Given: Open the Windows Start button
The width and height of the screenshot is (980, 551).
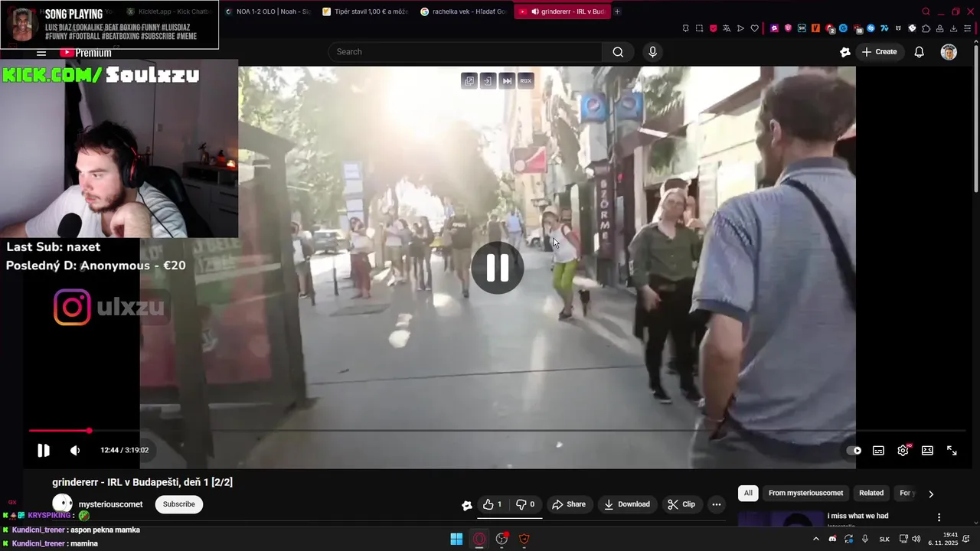Looking at the screenshot, I should [456, 539].
